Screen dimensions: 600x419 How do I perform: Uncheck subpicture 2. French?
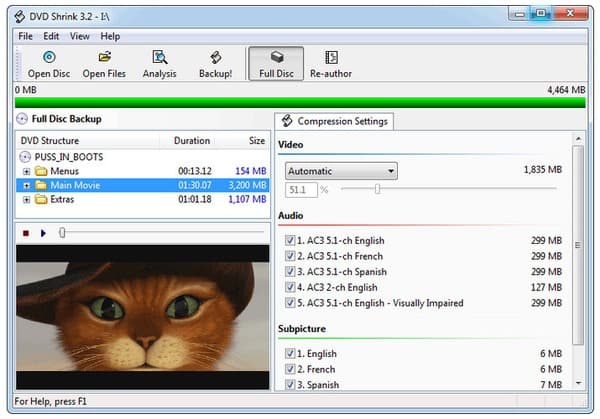tap(290, 369)
